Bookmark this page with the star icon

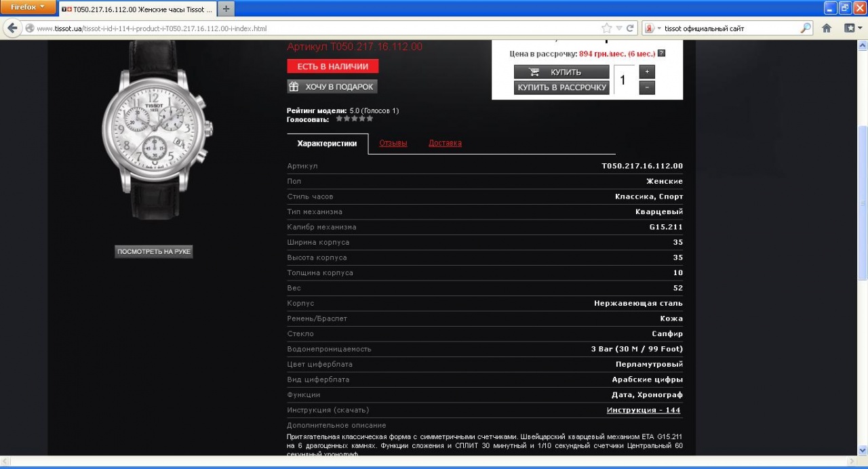(x=606, y=28)
